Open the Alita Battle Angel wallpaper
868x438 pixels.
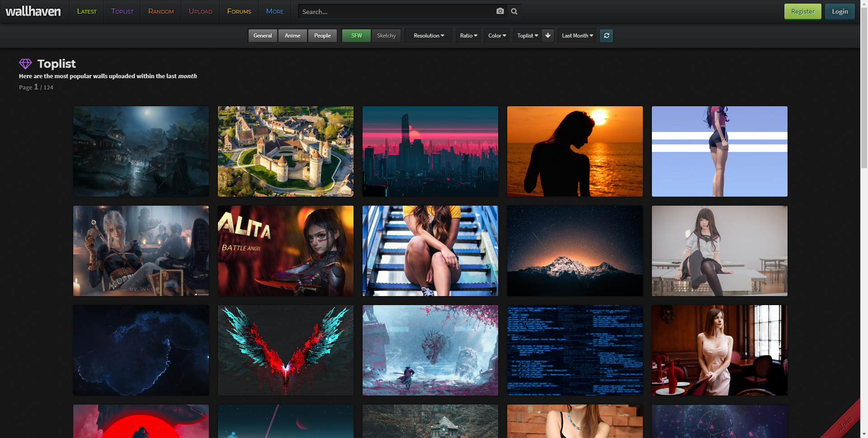(286, 251)
